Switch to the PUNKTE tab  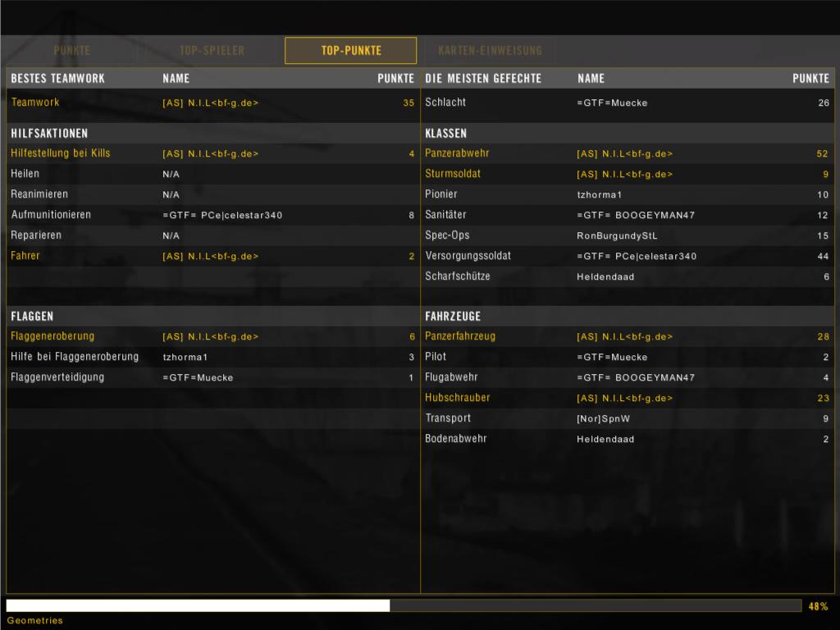tap(72, 50)
